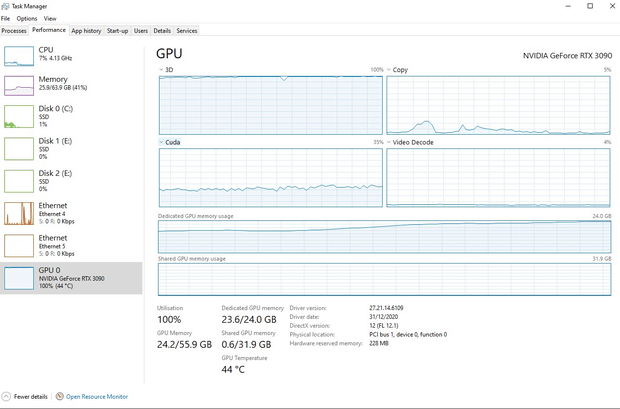Open Resource Monitor link
The width and height of the screenshot is (620, 409).
[97, 396]
